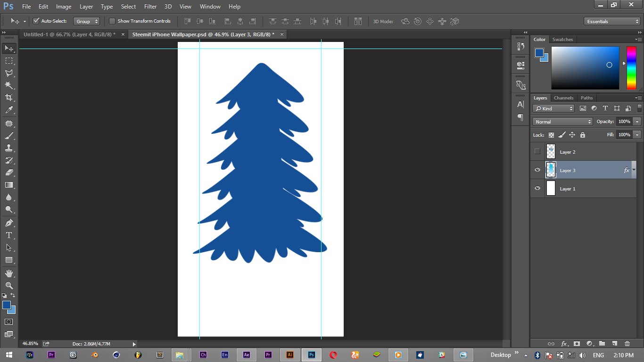The width and height of the screenshot is (644, 362).
Task: Select the Eyedropper tool
Action: pos(9,110)
